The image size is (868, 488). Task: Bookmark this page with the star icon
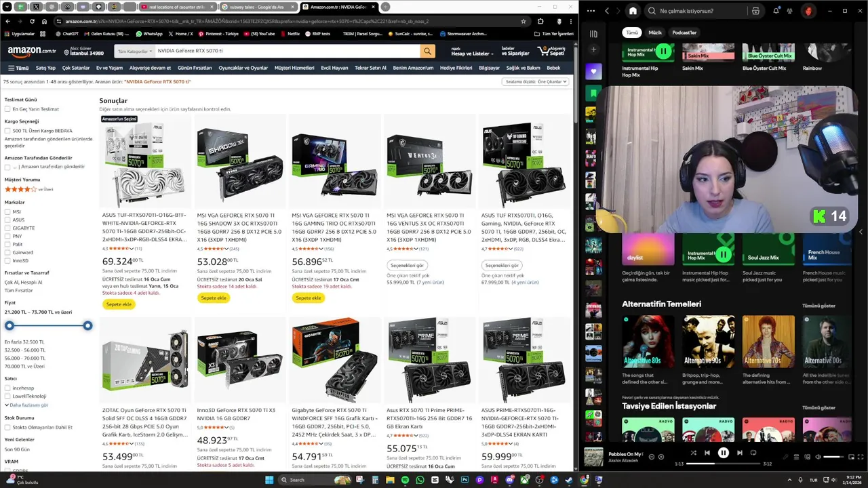click(x=523, y=21)
